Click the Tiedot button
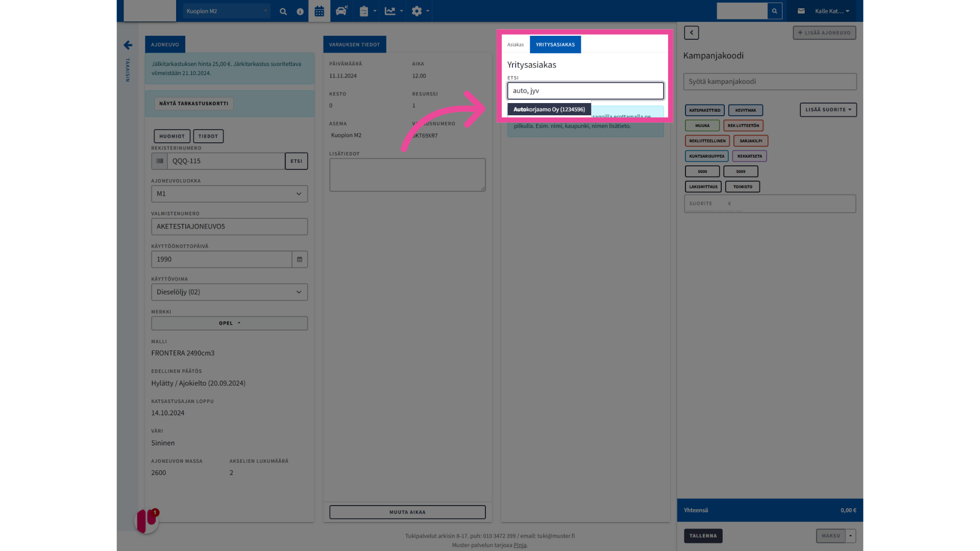The height and width of the screenshot is (551, 980). (208, 136)
